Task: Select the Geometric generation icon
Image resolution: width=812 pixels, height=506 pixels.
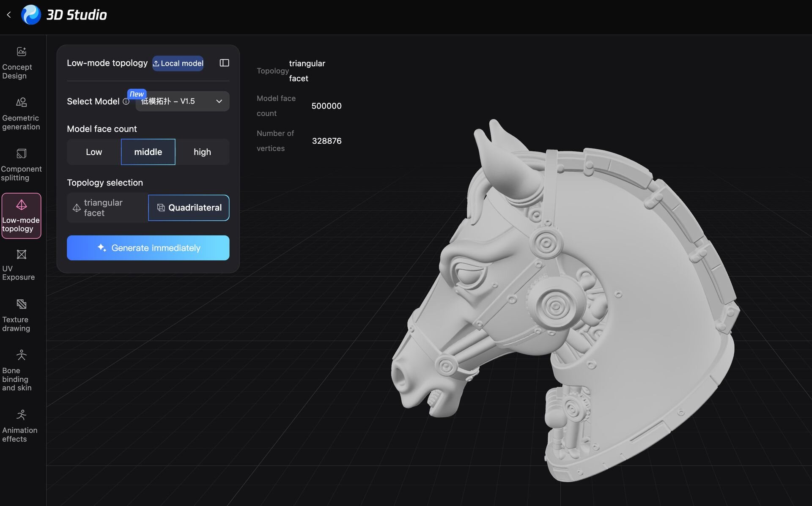Action: pos(21,103)
